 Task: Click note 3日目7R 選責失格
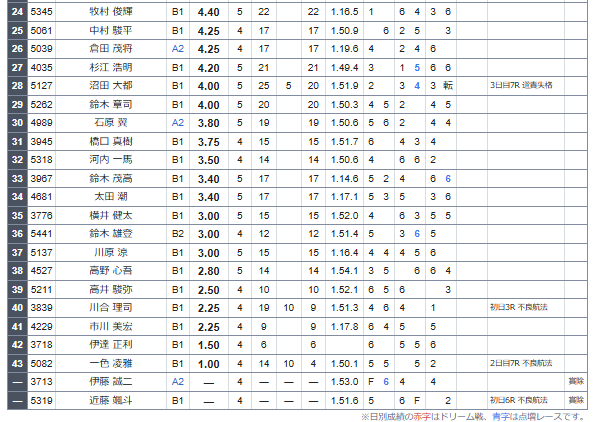click(521, 85)
